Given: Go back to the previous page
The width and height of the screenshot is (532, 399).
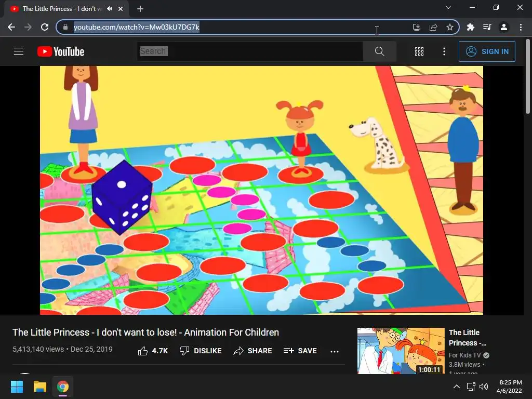Looking at the screenshot, I should (x=11, y=27).
